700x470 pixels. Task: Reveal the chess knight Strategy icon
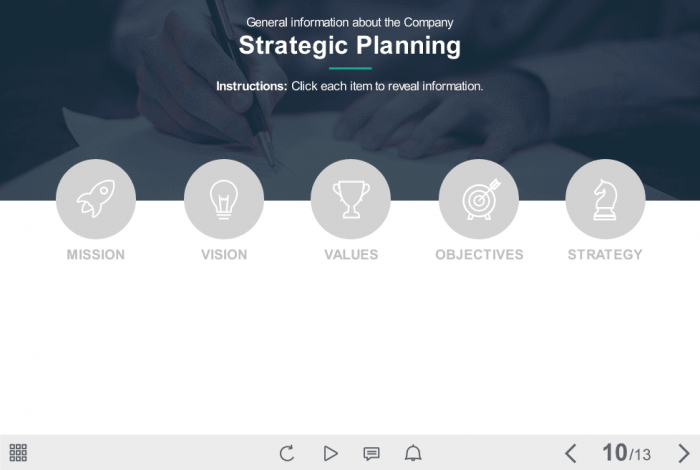click(x=605, y=199)
